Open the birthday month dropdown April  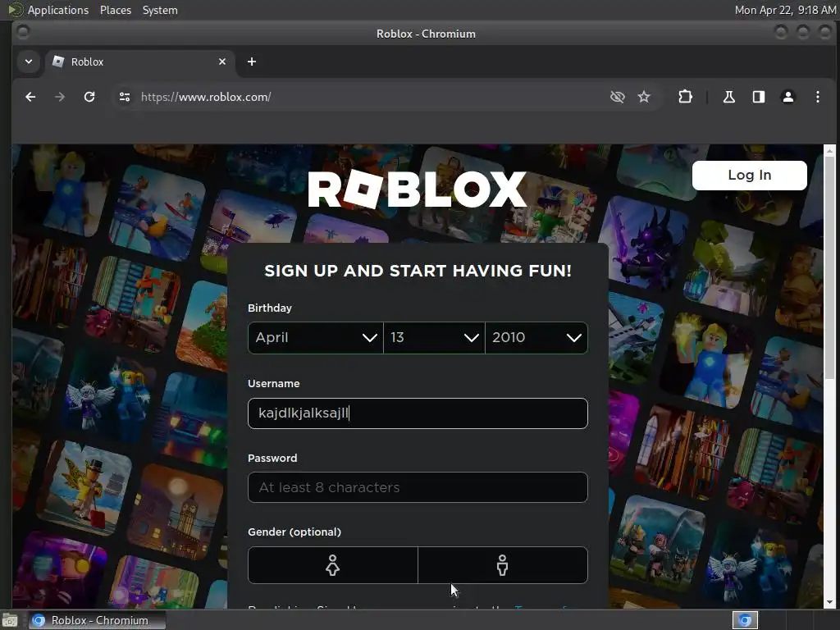point(316,337)
